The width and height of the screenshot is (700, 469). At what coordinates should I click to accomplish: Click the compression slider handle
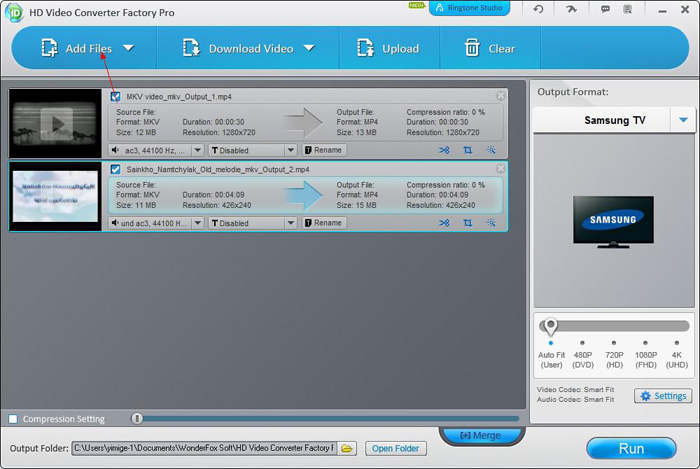tap(137, 419)
